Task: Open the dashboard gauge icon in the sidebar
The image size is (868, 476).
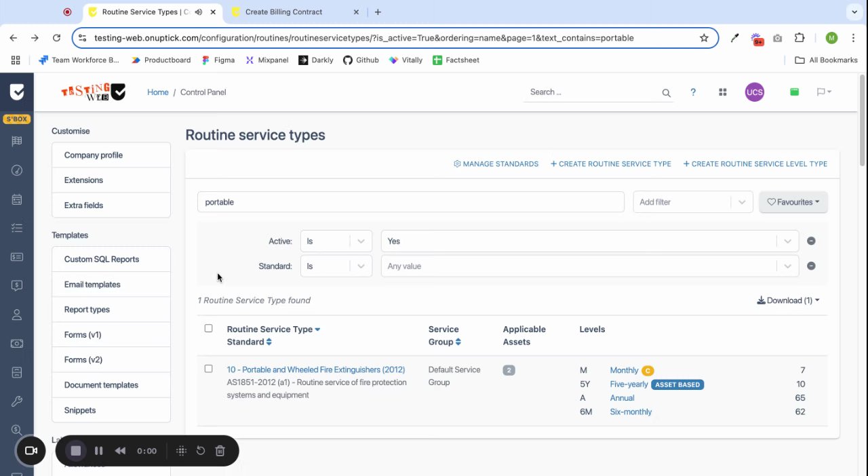Action: (x=17, y=170)
